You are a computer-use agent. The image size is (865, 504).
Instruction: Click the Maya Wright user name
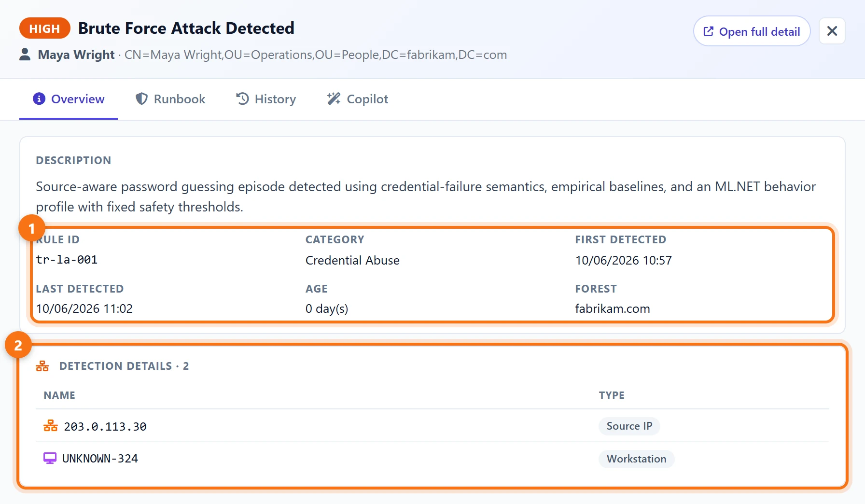[76, 55]
